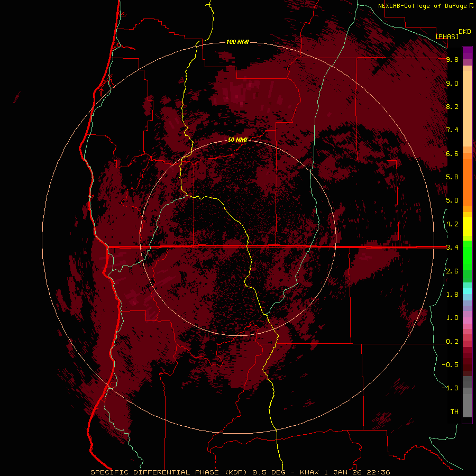Click the 9.8 scale value

pos(452,59)
